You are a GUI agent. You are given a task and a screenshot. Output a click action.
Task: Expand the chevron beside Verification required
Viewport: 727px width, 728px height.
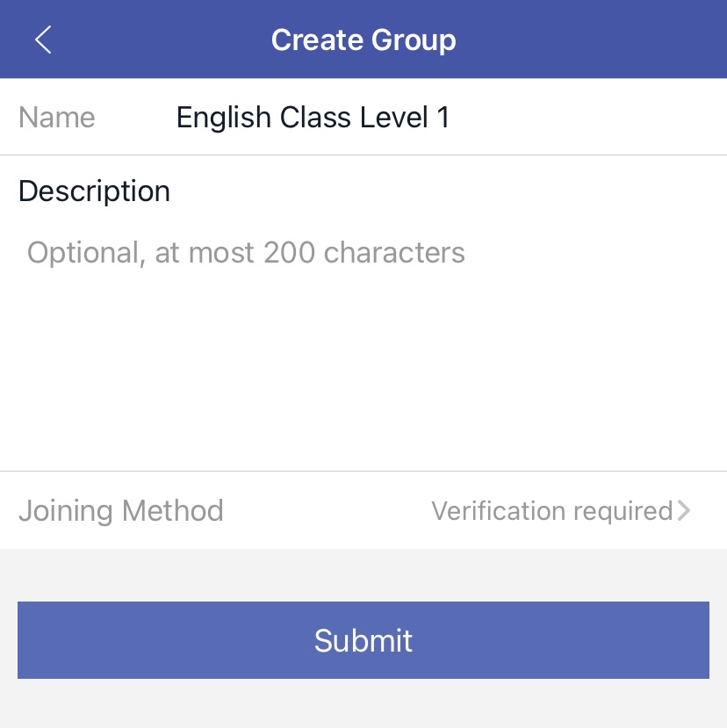tap(685, 510)
